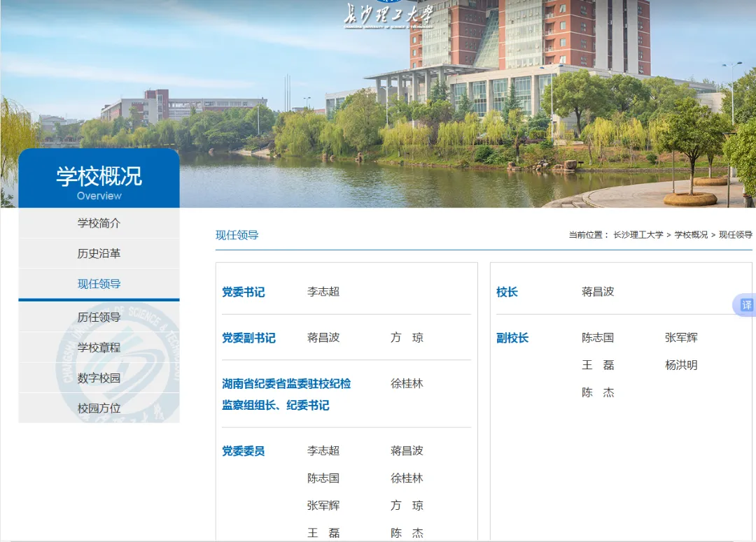
Task: Click the 副校长 title label
Action: pyautogui.click(x=512, y=338)
